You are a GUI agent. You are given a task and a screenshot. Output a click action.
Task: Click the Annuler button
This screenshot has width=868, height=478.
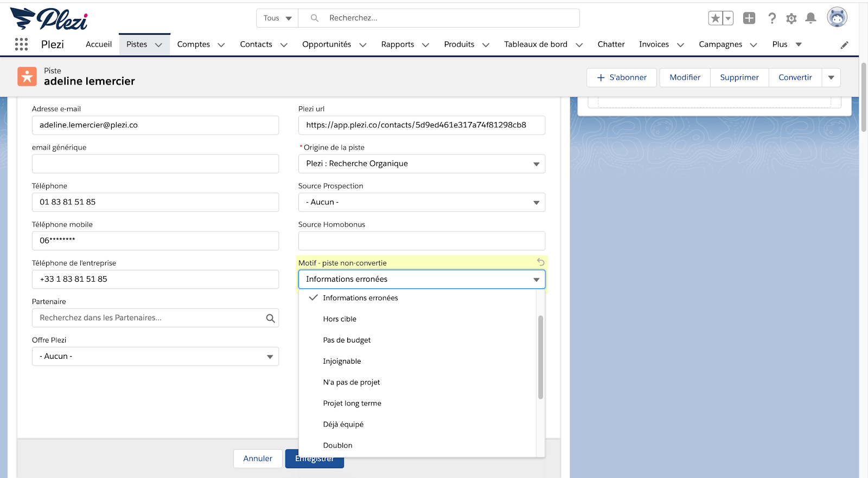258,458
